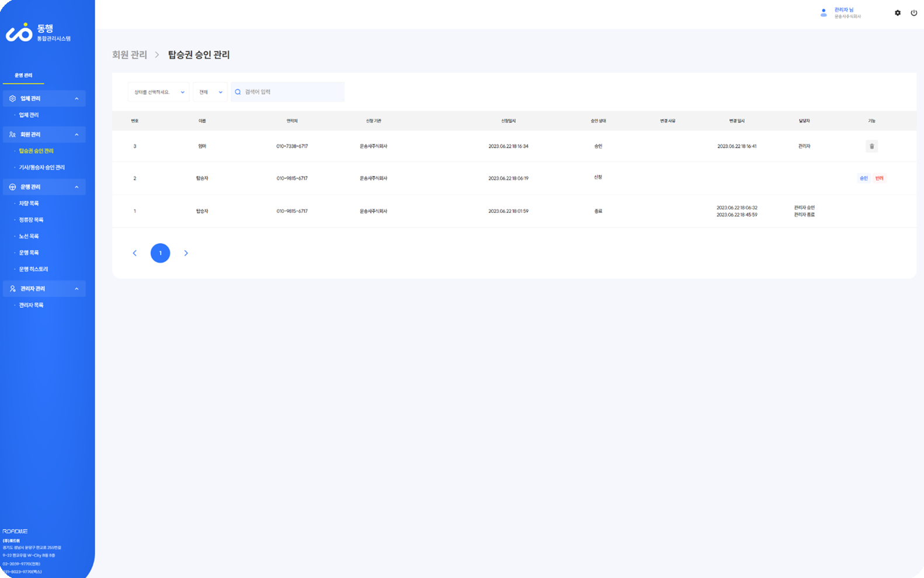Click the 변경 일시 column header
This screenshot has height=578, width=924.
pos(737,121)
